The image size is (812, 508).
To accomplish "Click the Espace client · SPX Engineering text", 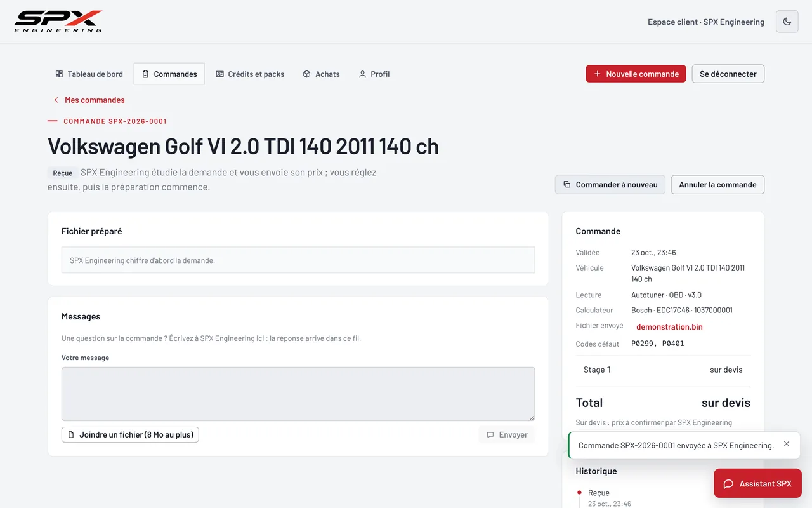I will [706, 22].
